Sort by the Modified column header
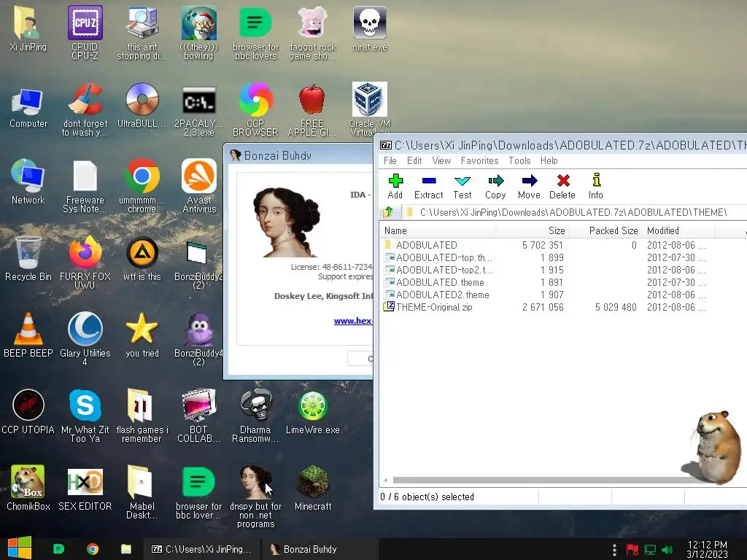747x560 pixels. click(x=678, y=231)
